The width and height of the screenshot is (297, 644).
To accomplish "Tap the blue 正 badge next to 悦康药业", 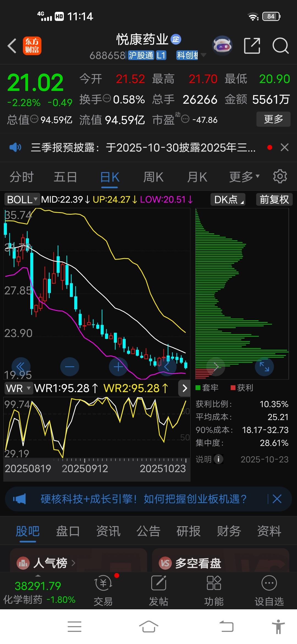I will click(176, 39).
